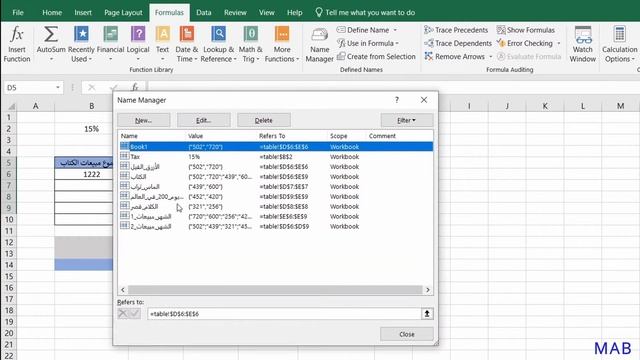The height and width of the screenshot is (360, 640).
Task: Click Trace Dependents
Action: coord(458,43)
